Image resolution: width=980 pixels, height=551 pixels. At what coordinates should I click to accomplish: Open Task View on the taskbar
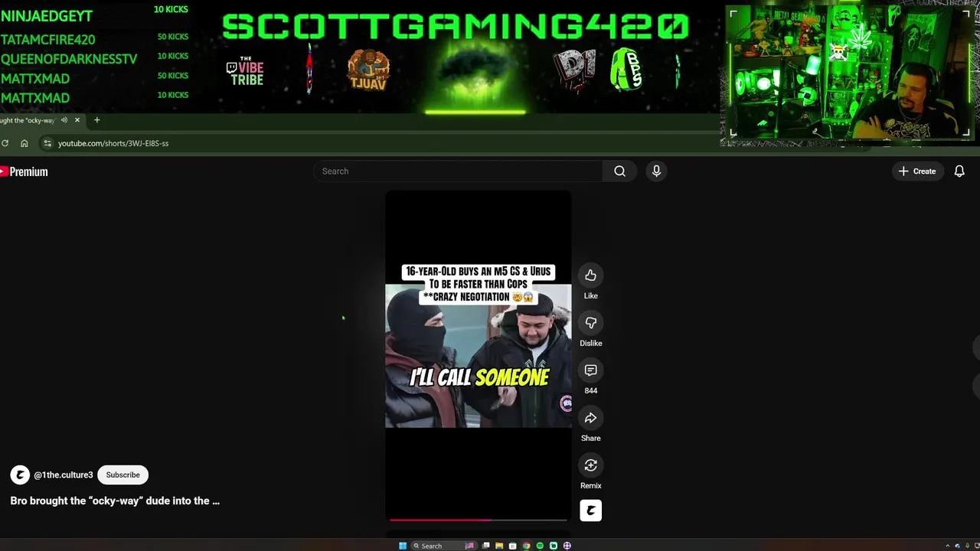coord(485,546)
